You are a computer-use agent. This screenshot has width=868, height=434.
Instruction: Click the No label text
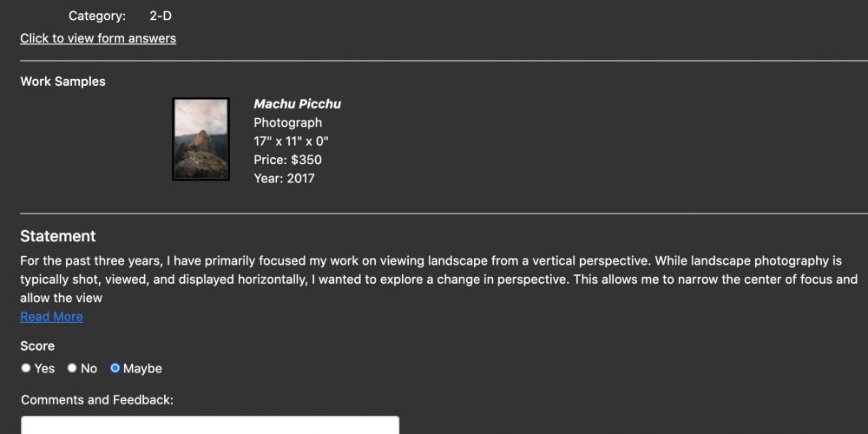coord(89,369)
